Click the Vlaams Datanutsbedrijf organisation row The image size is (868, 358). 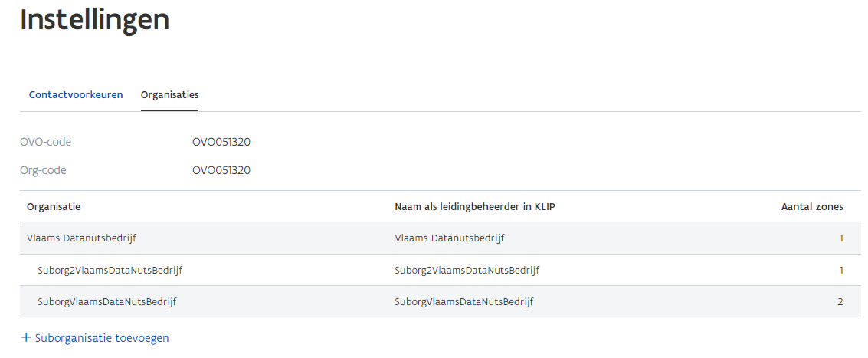point(81,238)
